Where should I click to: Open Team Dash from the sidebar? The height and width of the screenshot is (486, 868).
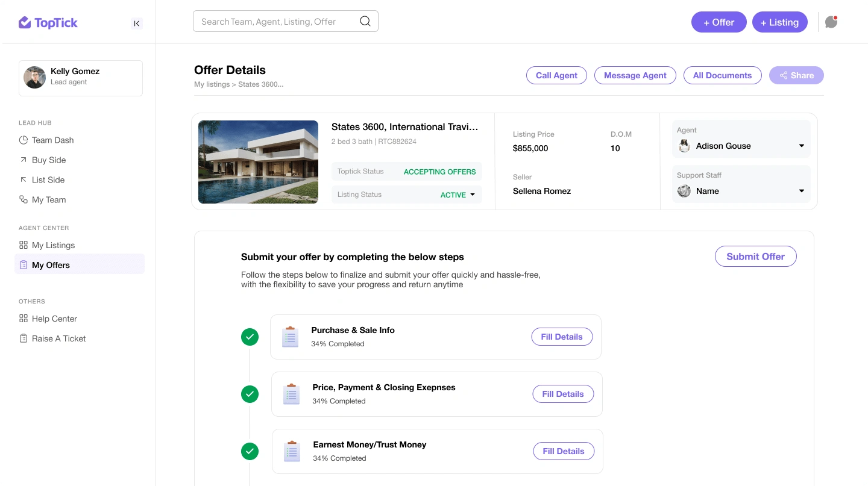pos(52,140)
